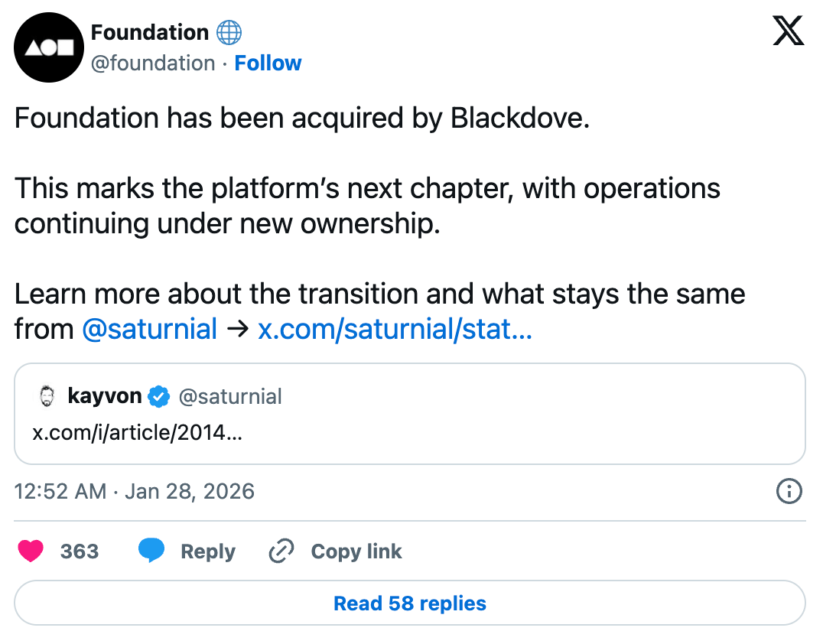Open the @foundation handle
This screenshot has width=823, height=644.
(153, 63)
